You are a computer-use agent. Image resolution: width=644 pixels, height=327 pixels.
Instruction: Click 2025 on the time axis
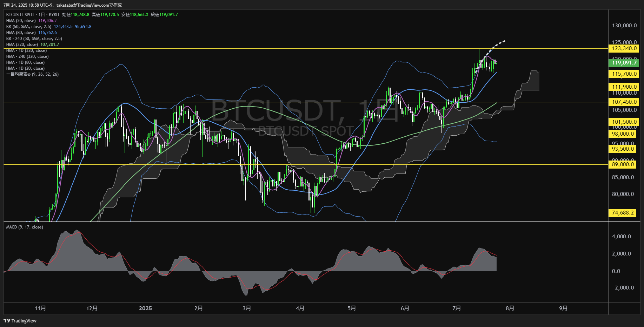145,308
